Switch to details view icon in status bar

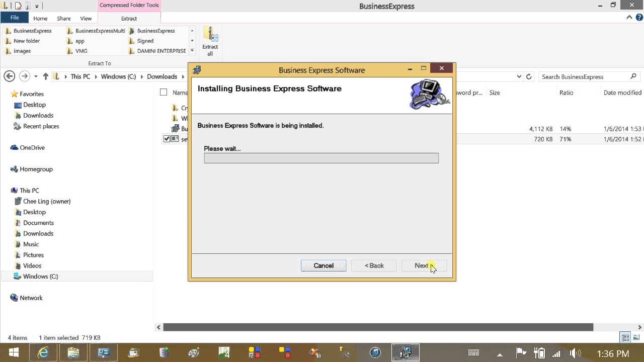[625, 338]
